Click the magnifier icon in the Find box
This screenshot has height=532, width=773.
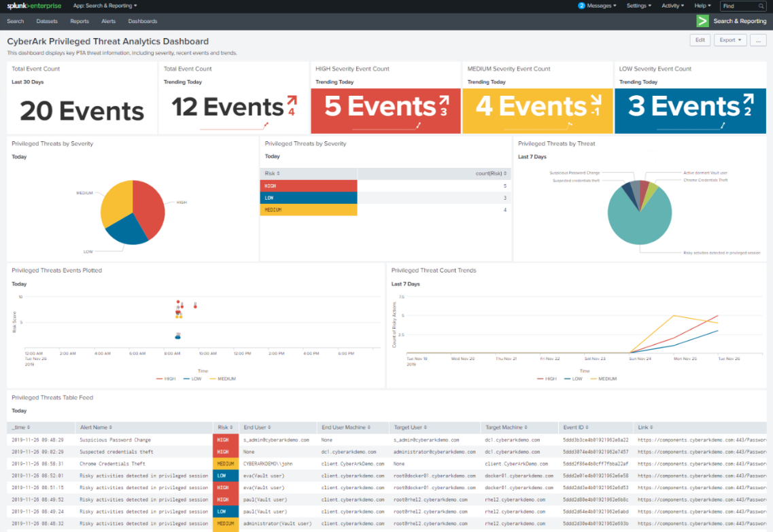[759, 5]
